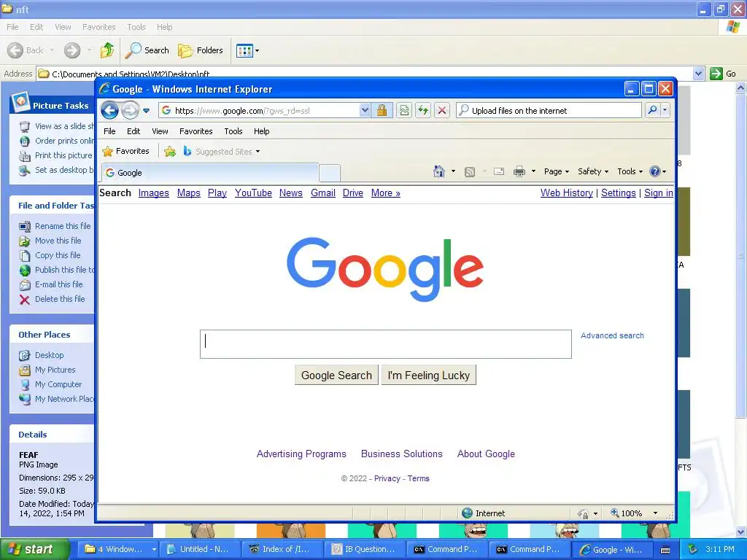Expand the IE address bar history dropdown
The image size is (747, 560).
pyautogui.click(x=365, y=111)
